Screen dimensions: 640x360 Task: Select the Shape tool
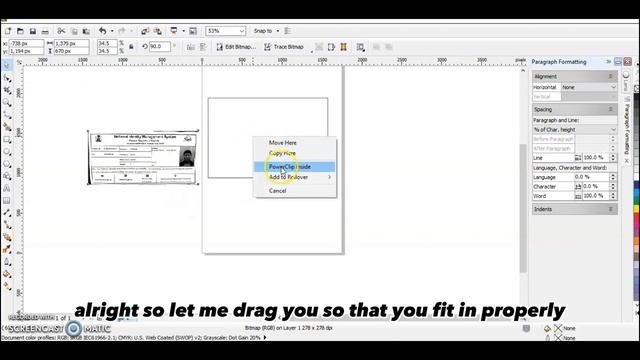click(x=7, y=78)
